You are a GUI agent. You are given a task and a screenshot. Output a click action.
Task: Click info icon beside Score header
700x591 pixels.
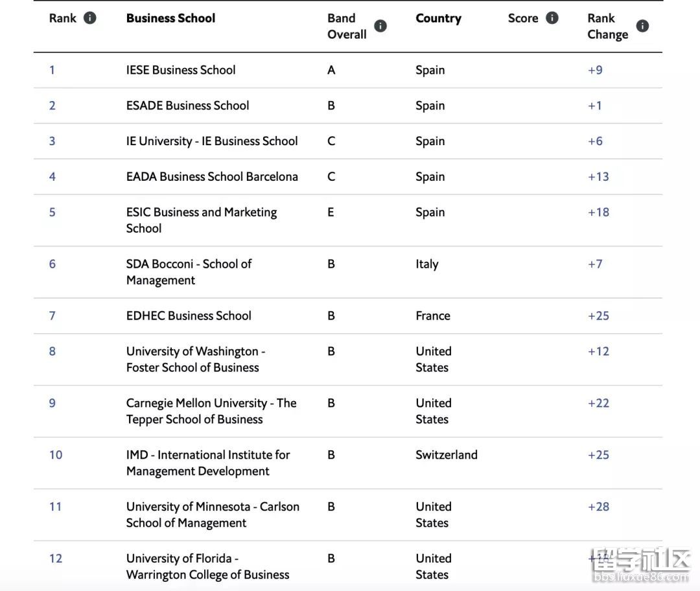[552, 18]
